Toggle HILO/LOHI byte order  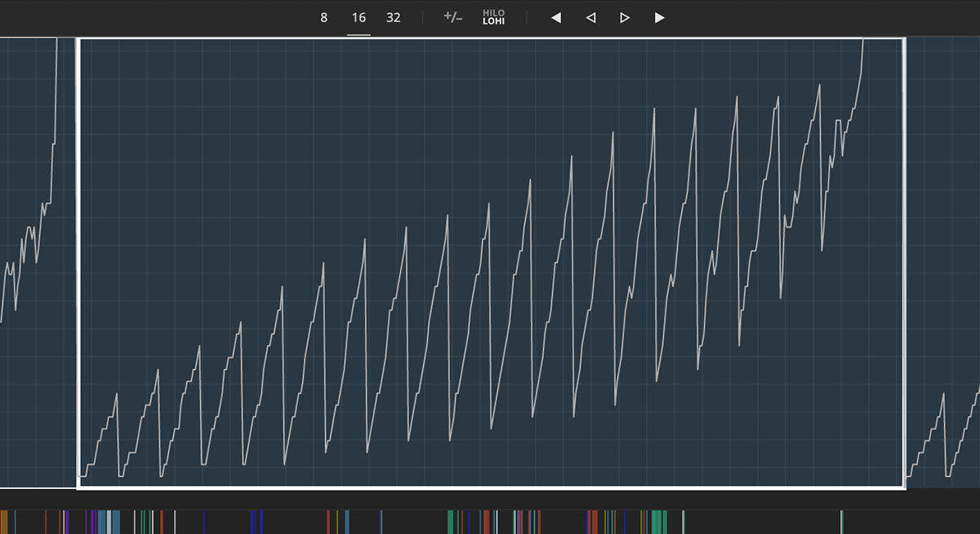coord(493,17)
